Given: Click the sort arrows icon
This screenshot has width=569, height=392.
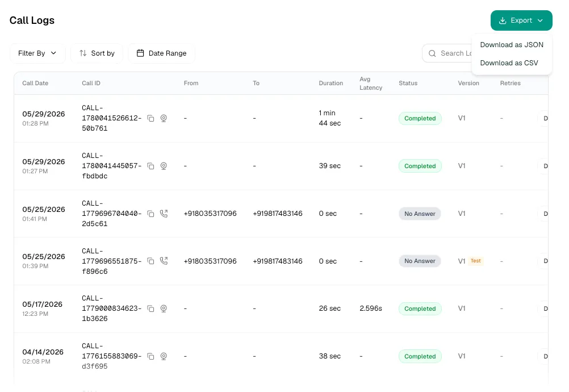Looking at the screenshot, I should coord(83,53).
